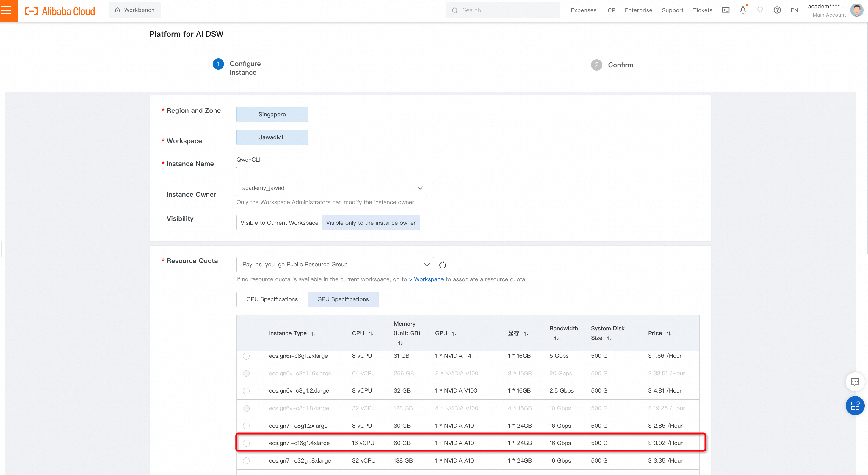Open the help question mark icon
868x475 pixels.
click(x=777, y=10)
